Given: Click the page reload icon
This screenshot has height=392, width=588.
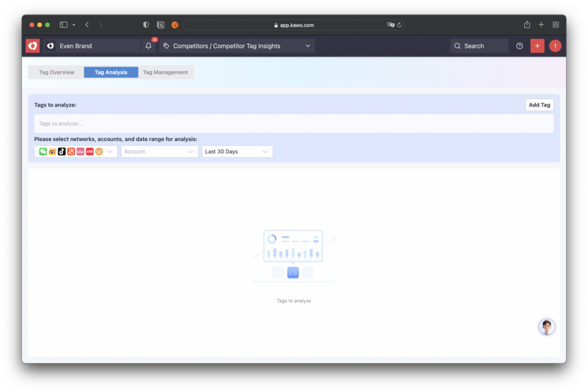Looking at the screenshot, I should (x=400, y=25).
